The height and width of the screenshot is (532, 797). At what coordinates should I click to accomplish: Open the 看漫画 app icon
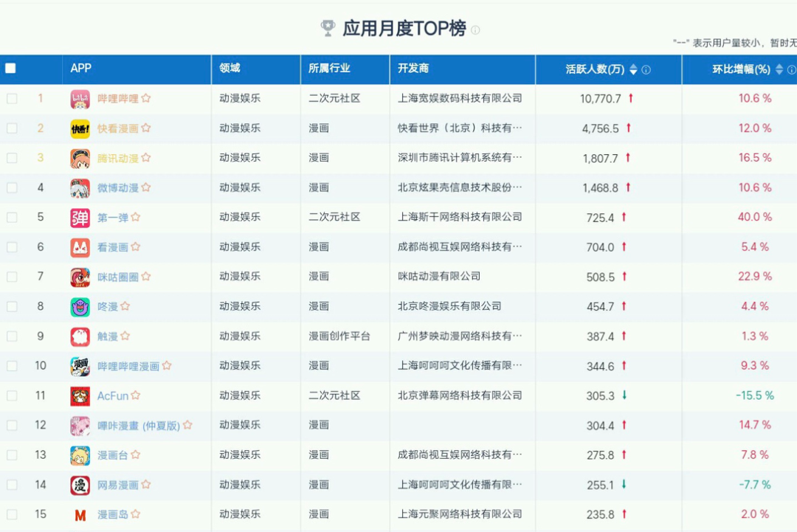coord(80,247)
